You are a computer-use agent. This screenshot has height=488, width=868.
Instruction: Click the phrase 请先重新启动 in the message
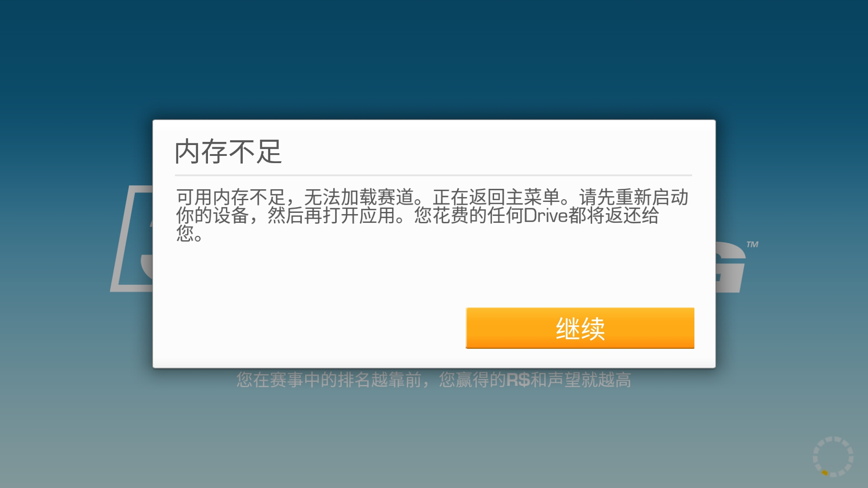634,197
